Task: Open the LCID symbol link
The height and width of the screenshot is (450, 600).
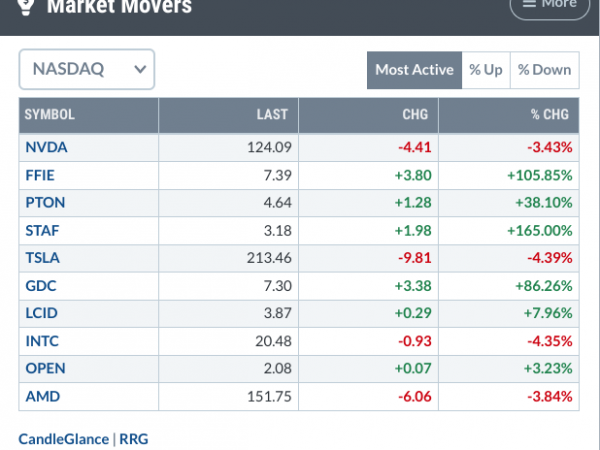Action: click(41, 313)
